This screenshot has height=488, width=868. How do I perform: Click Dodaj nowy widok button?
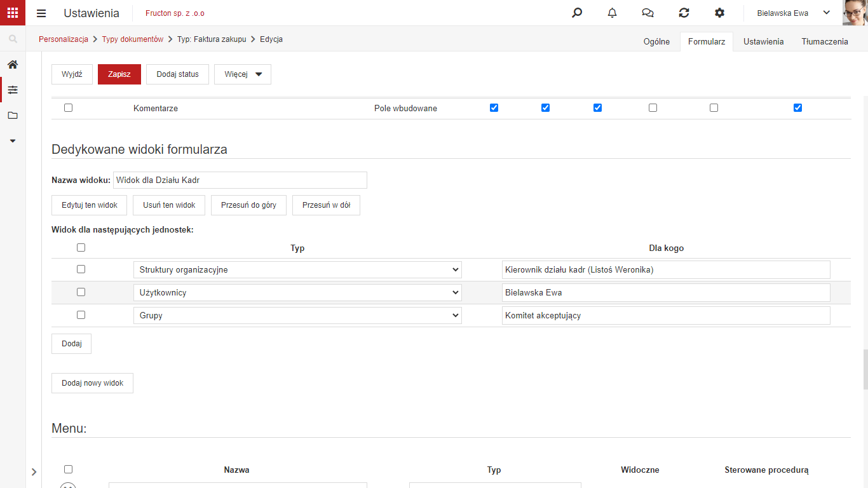pos(92,383)
